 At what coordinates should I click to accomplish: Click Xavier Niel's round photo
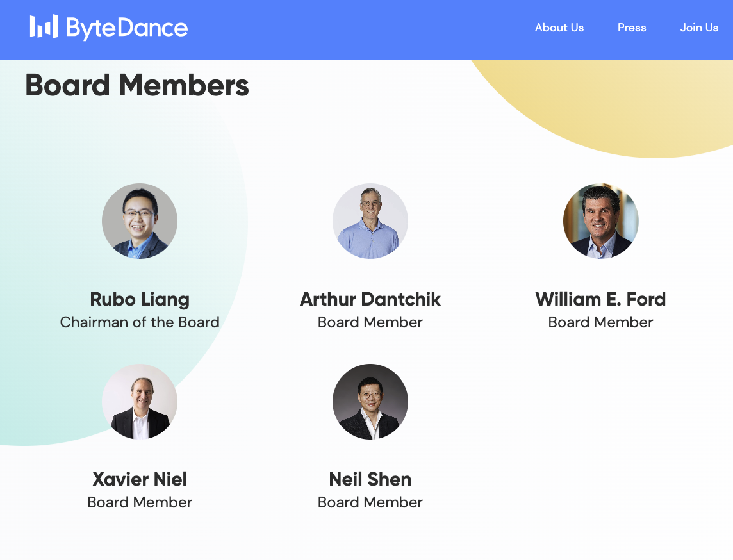[x=140, y=402]
